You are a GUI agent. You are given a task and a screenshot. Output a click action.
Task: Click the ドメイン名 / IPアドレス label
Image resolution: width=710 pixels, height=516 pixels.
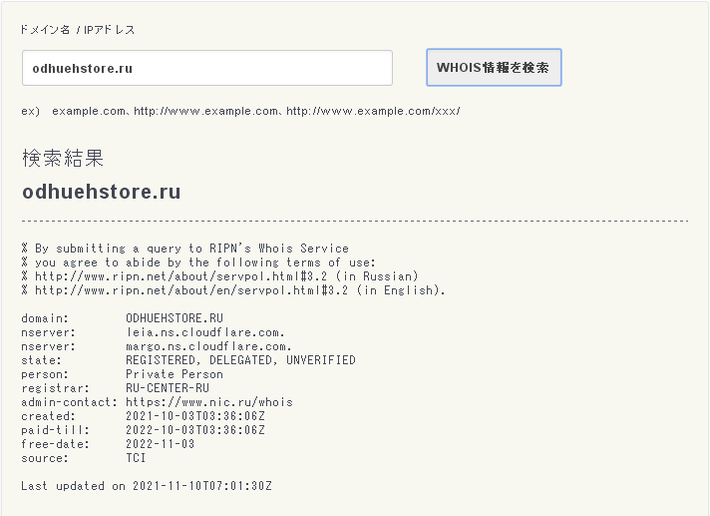point(77,30)
